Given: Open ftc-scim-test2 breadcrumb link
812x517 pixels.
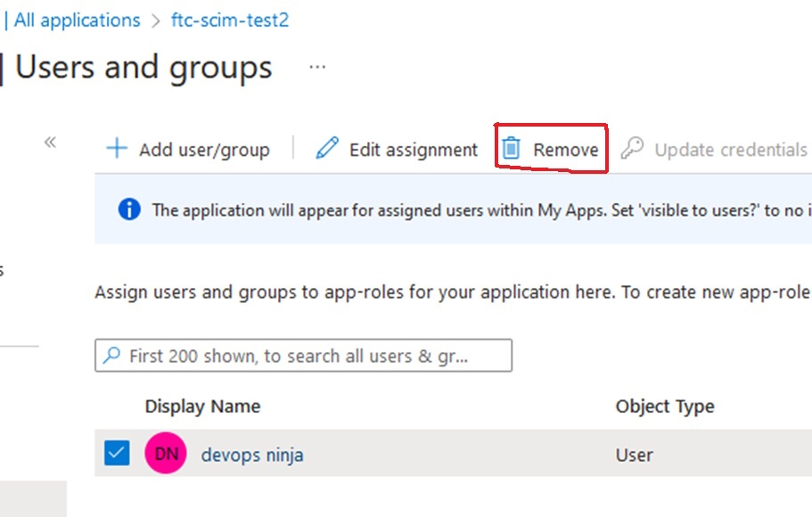Looking at the screenshot, I should click(x=230, y=21).
